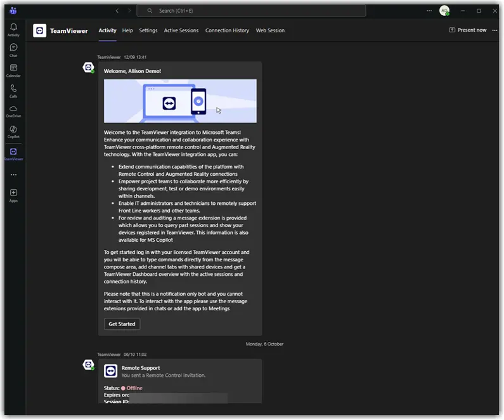The width and height of the screenshot is (504, 420).
Task: Click the welcome banner image
Action: pos(180,101)
